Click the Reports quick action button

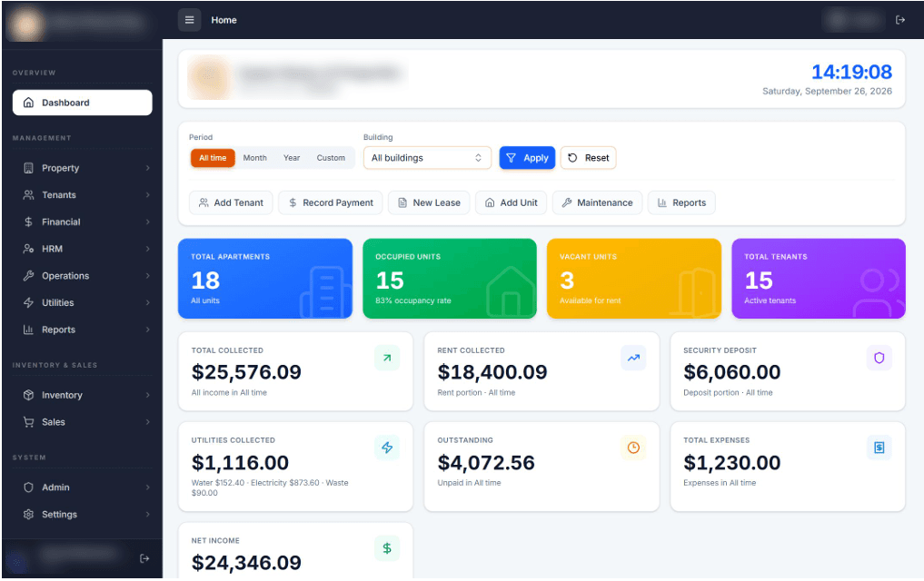pyautogui.click(x=681, y=203)
